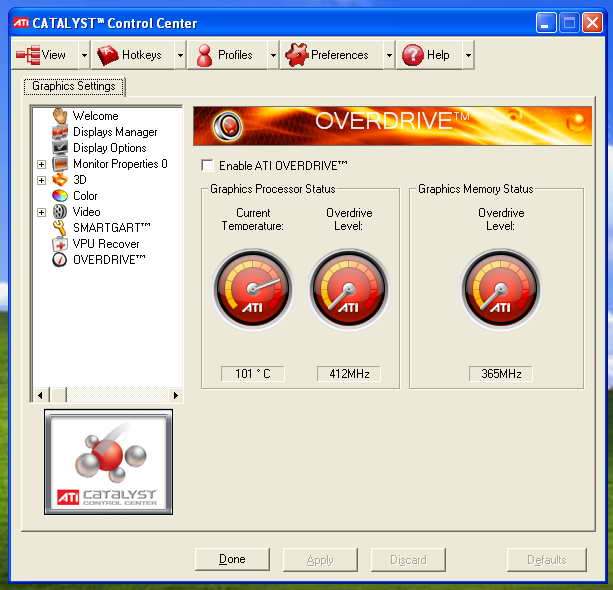Close the Catalyst Control Center window
Image resolution: width=613 pixels, height=590 pixels.
click(592, 23)
